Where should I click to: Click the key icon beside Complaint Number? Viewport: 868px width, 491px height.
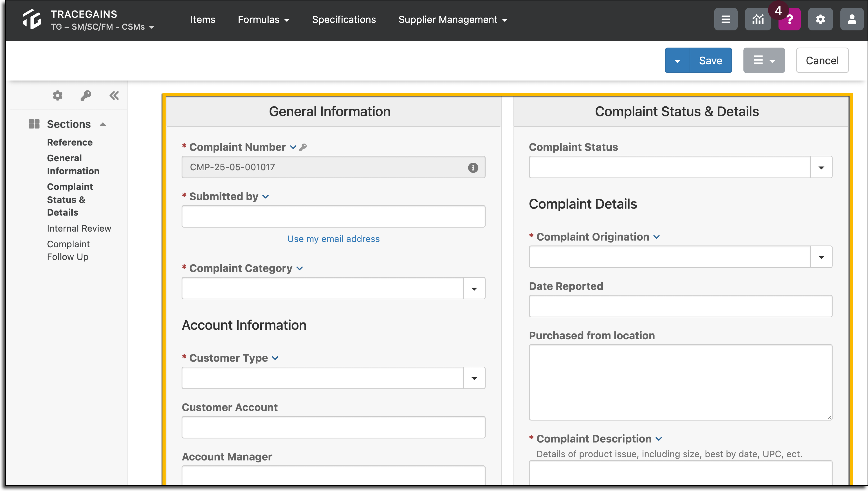pos(303,147)
